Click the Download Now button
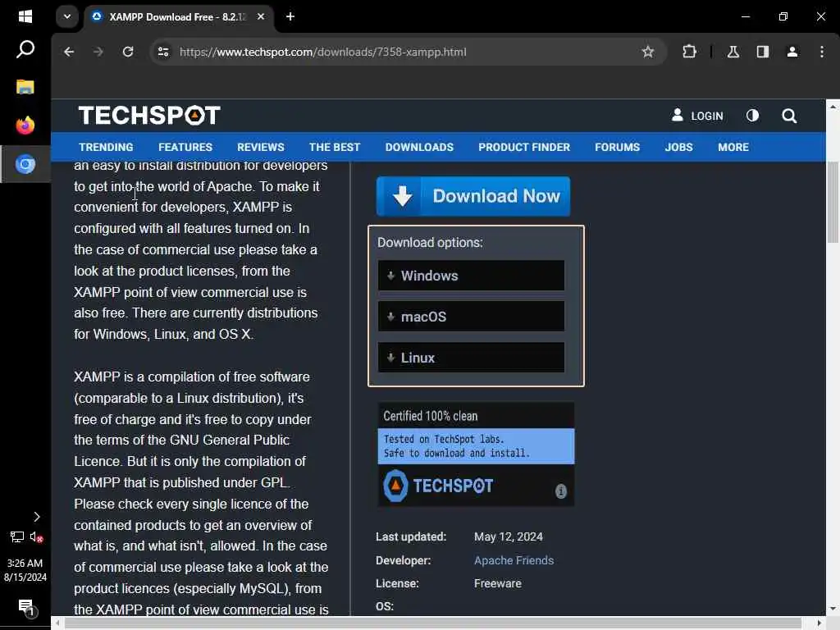 [x=473, y=196]
